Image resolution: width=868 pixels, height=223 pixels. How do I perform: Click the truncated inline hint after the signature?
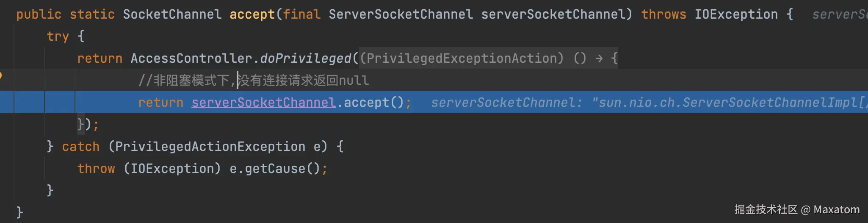(839, 14)
